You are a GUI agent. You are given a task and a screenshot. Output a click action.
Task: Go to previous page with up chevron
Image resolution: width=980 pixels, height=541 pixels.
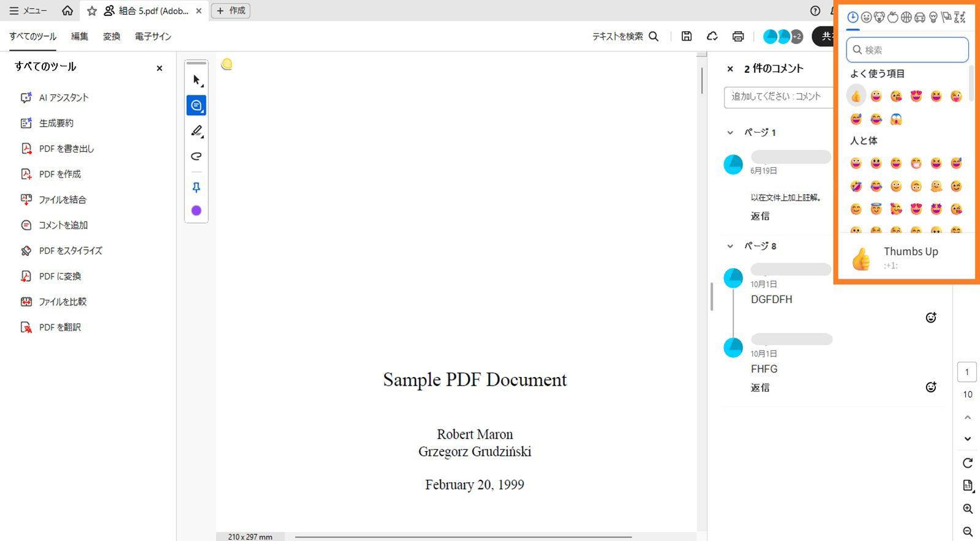pyautogui.click(x=968, y=417)
